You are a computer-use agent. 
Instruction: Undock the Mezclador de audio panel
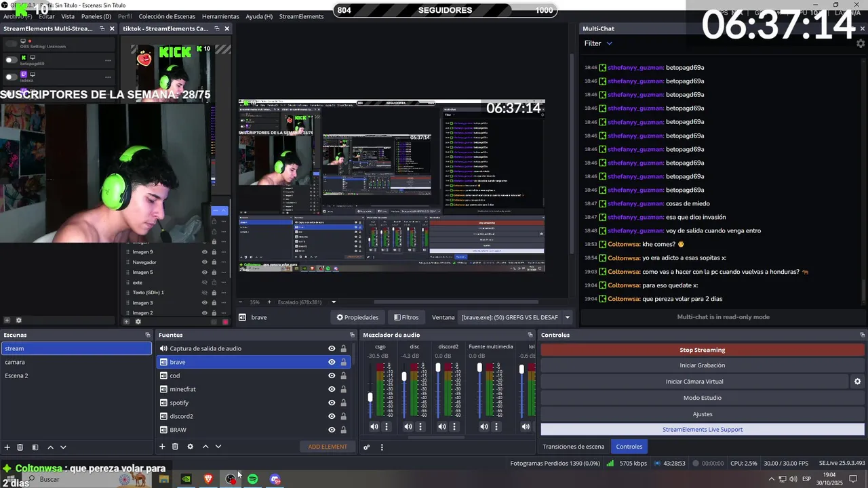tap(530, 335)
